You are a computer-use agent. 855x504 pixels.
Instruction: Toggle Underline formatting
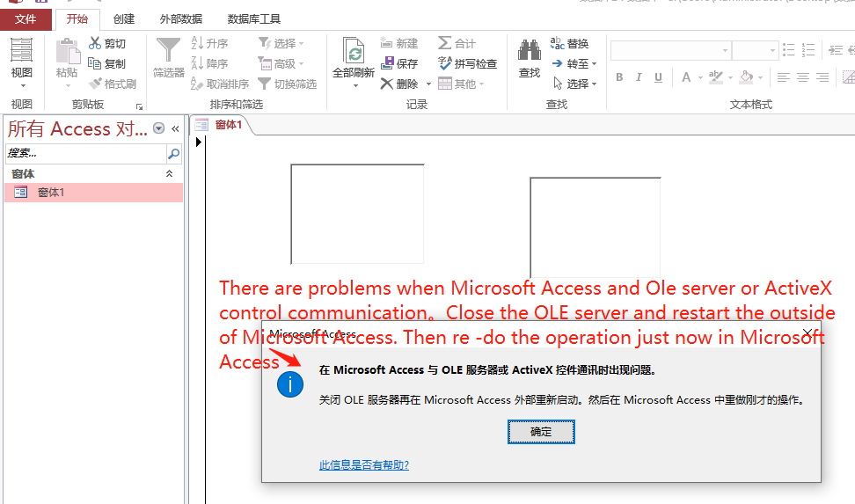click(x=658, y=77)
